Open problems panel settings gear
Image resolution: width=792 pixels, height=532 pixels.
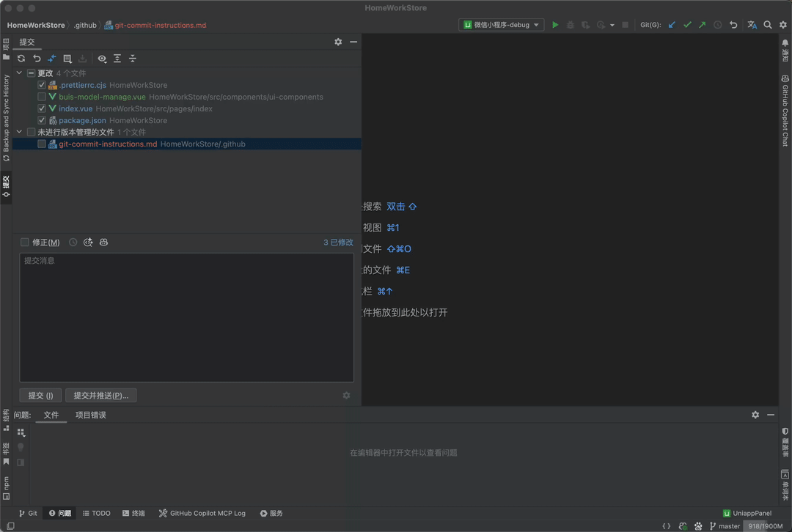coord(755,415)
